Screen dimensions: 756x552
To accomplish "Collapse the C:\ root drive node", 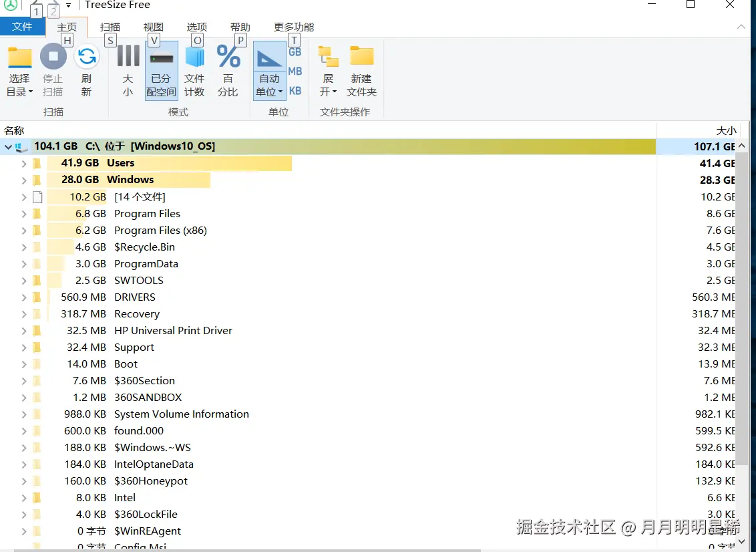I will (x=8, y=146).
